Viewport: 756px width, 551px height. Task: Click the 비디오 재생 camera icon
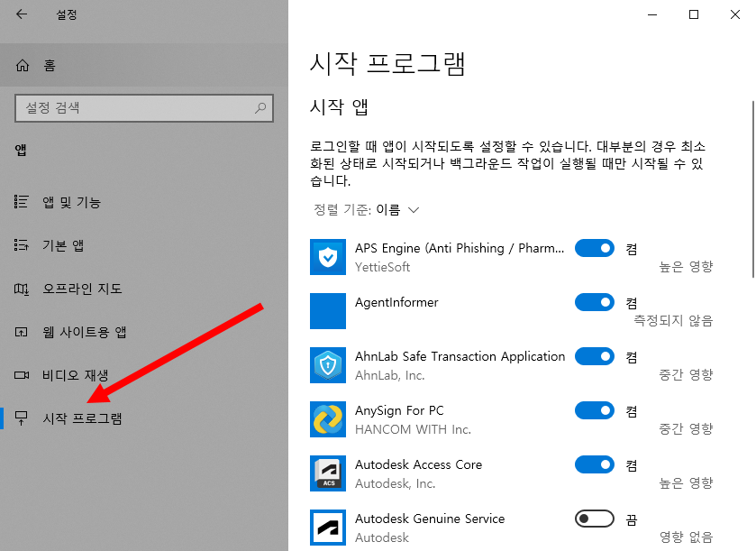[22, 375]
